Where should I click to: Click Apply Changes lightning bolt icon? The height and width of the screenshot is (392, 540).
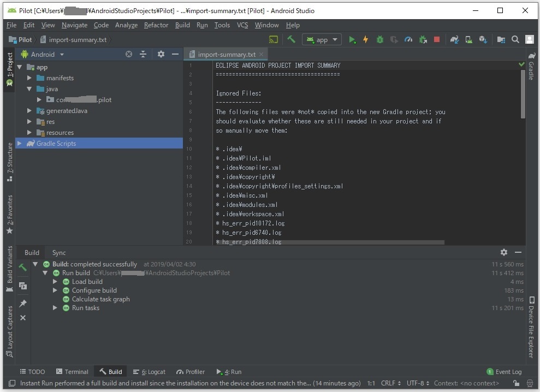click(x=366, y=39)
